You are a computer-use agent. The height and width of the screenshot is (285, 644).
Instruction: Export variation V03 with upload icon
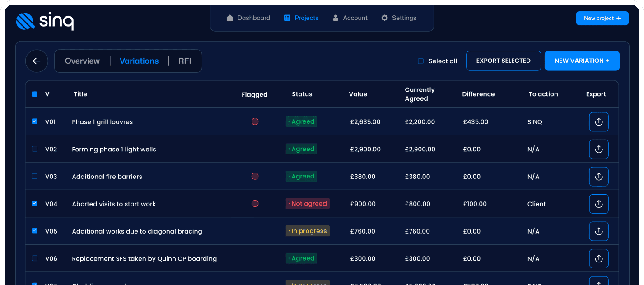[x=599, y=177]
